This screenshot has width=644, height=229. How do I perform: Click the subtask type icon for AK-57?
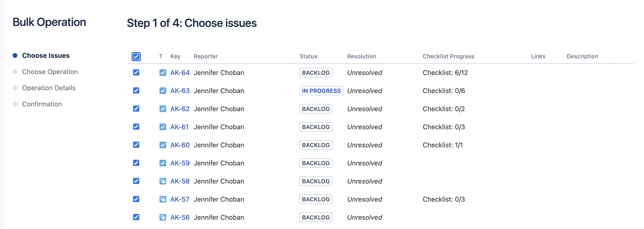(163, 199)
